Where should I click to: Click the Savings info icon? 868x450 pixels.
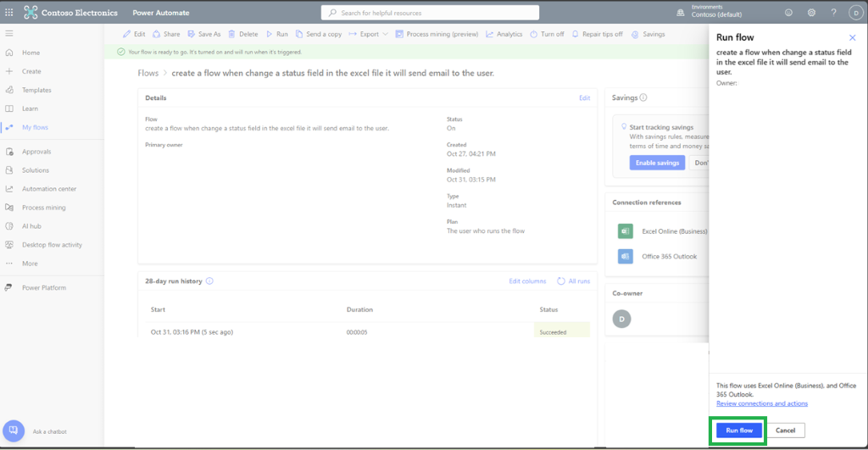pyautogui.click(x=643, y=97)
